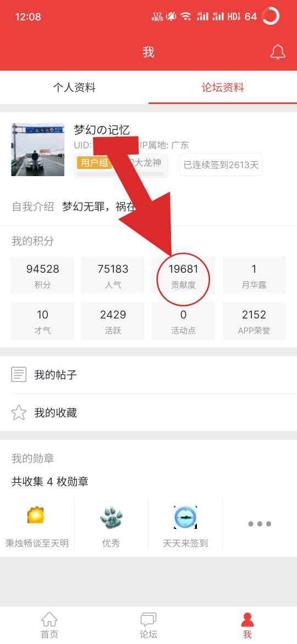Tap the 已连续签到2613天 button
The width and height of the screenshot is (297, 644).
[x=221, y=165]
